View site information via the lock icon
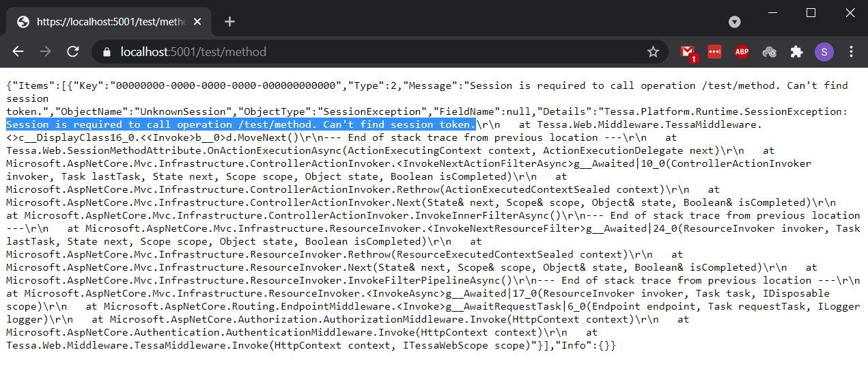Screen dimensions: 868x365 tap(106, 52)
